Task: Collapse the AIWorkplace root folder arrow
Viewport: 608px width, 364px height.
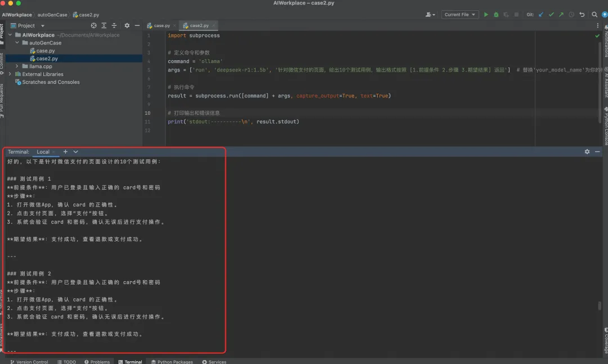Action: (x=10, y=35)
